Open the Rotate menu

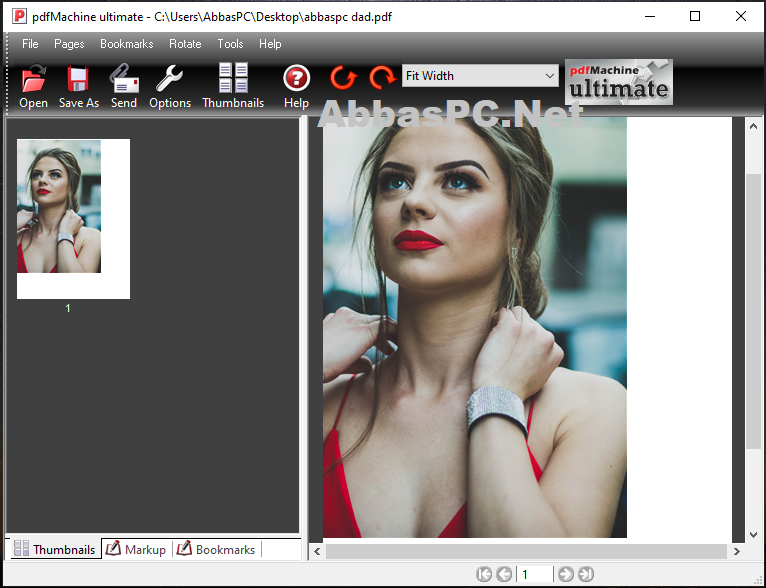coord(185,44)
